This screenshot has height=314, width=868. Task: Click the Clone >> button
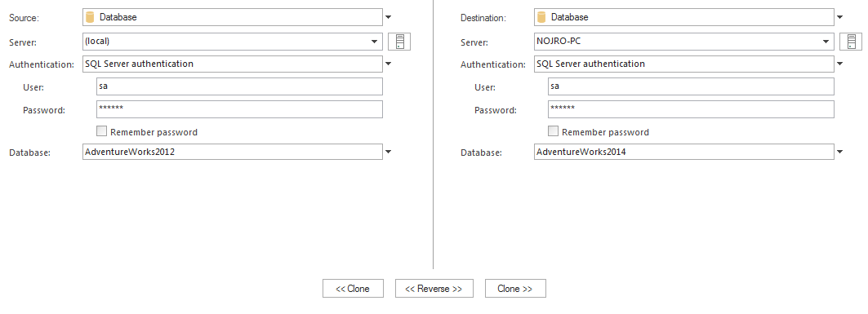(515, 289)
